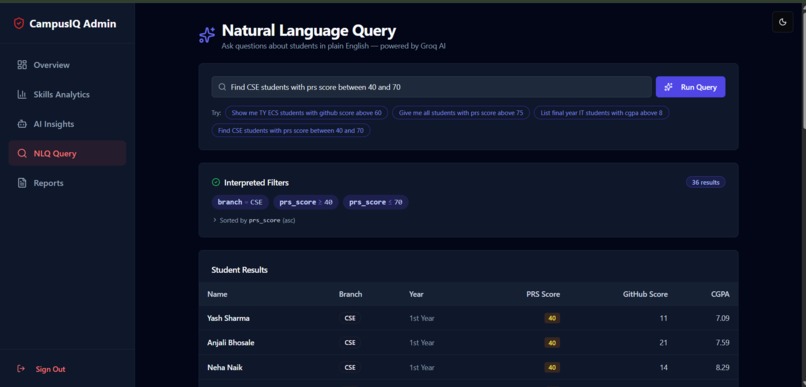
Task: Click the PRS Score column header
Action: (543, 294)
